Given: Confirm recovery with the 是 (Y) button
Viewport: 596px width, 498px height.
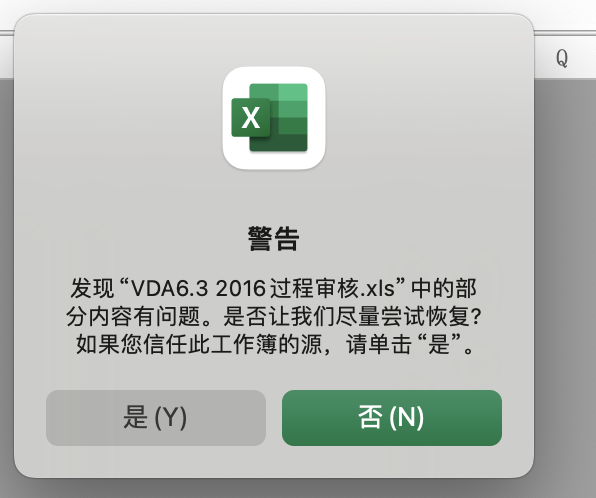Looking at the screenshot, I should point(156,417).
